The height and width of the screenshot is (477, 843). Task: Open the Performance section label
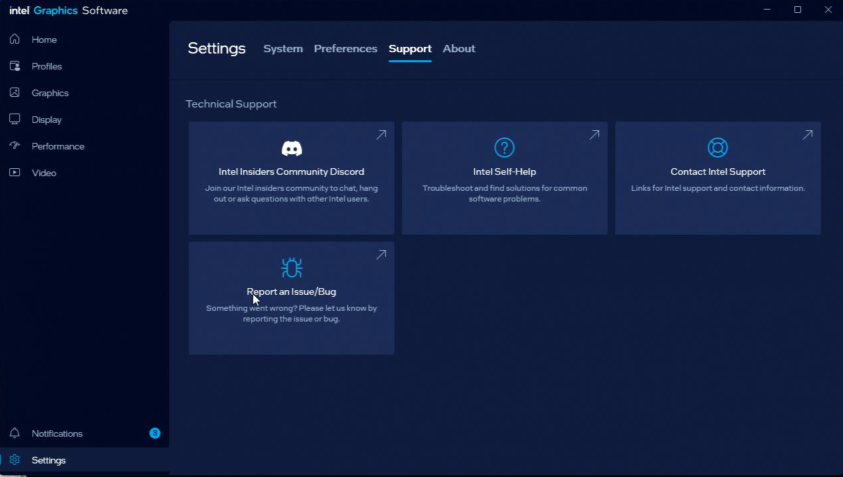(x=58, y=146)
